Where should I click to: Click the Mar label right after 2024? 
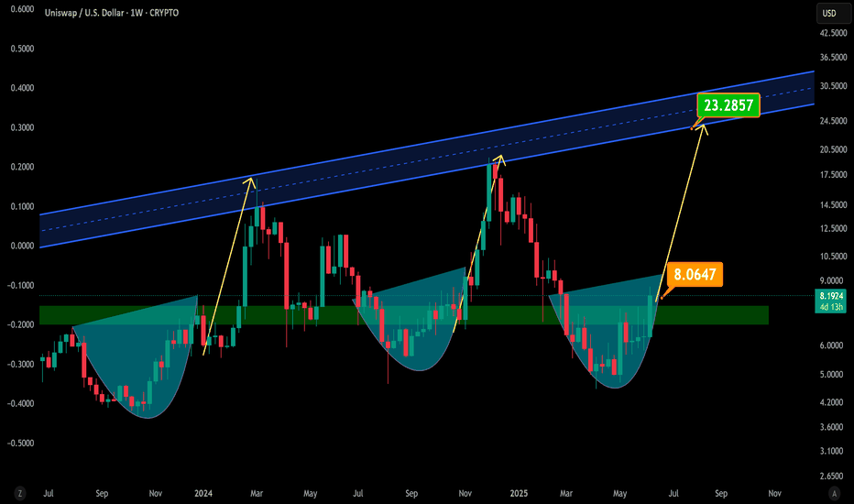pyautogui.click(x=257, y=494)
